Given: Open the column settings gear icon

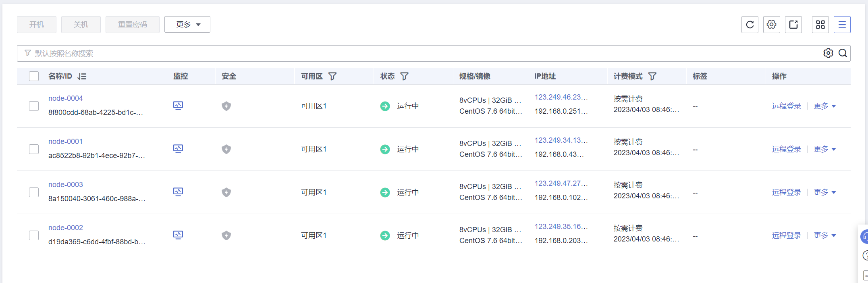Looking at the screenshot, I should (771, 25).
